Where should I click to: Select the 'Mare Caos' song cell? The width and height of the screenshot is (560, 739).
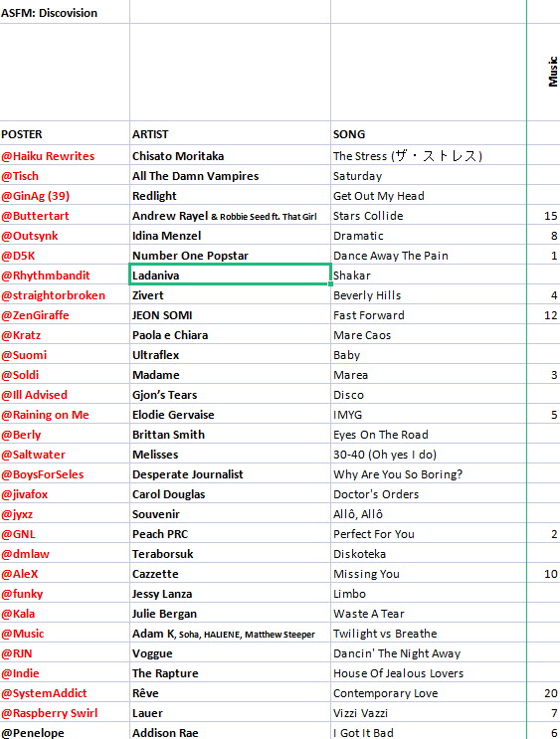pos(429,334)
